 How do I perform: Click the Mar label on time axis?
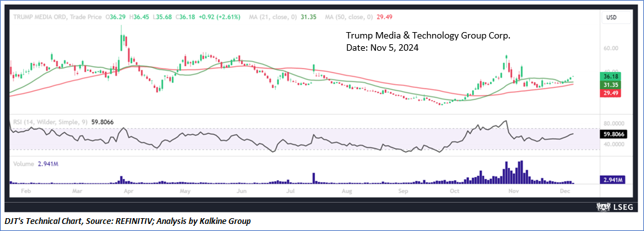click(77, 192)
